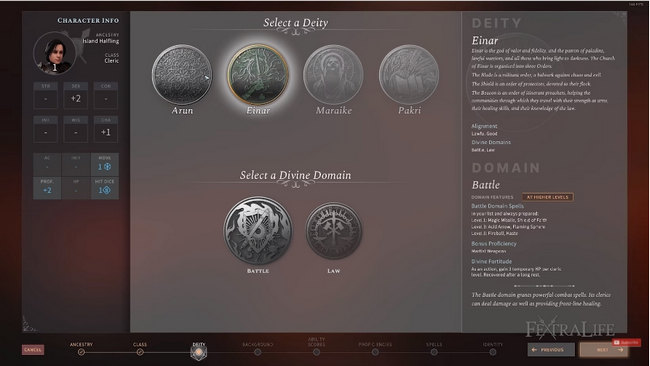
Task: Open the Background step node
Action: [x=257, y=352]
